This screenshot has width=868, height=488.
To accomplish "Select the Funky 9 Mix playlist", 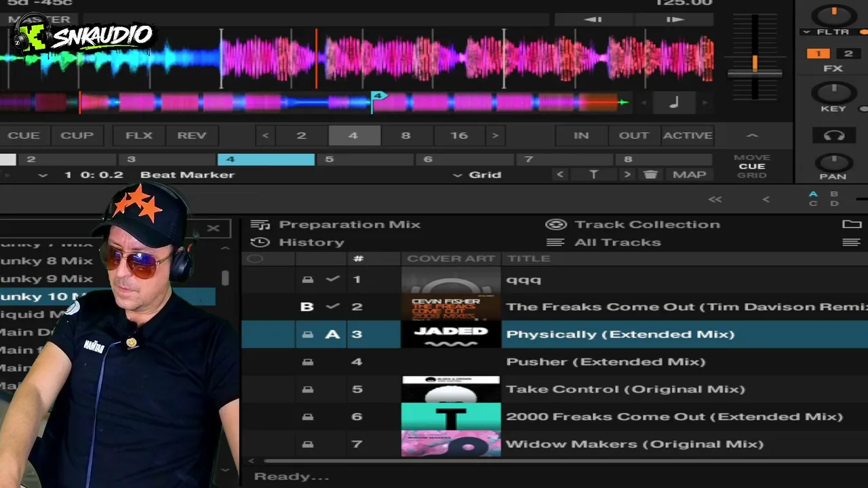I will [46, 279].
